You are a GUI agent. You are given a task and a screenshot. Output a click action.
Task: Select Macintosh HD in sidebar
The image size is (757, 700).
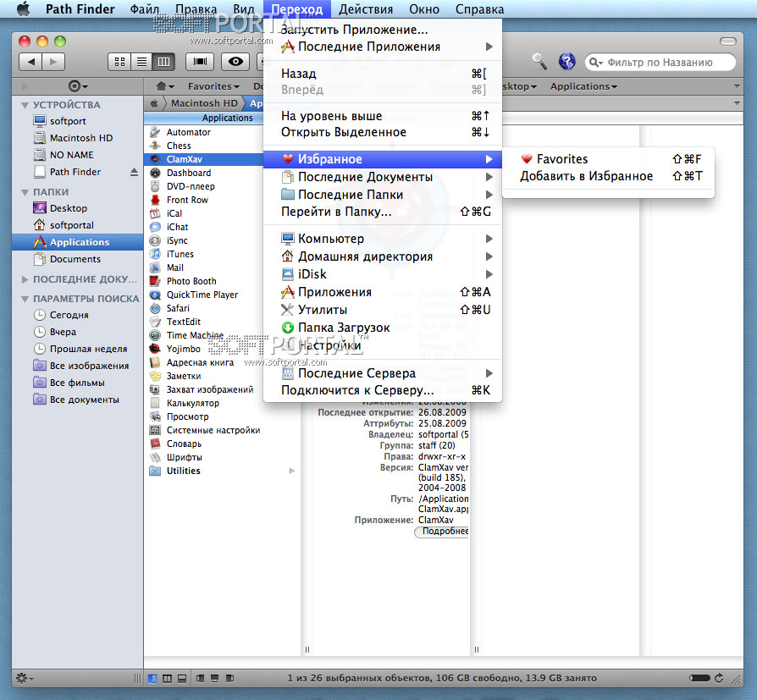[x=78, y=138]
